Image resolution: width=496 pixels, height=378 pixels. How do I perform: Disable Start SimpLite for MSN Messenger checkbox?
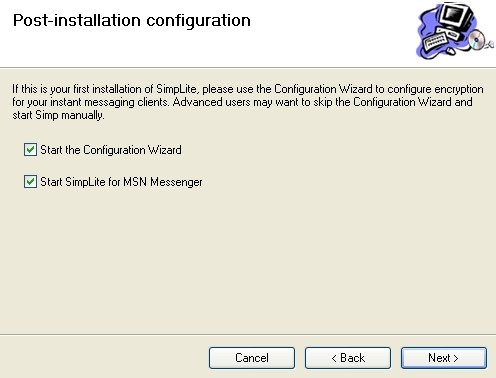click(x=30, y=182)
